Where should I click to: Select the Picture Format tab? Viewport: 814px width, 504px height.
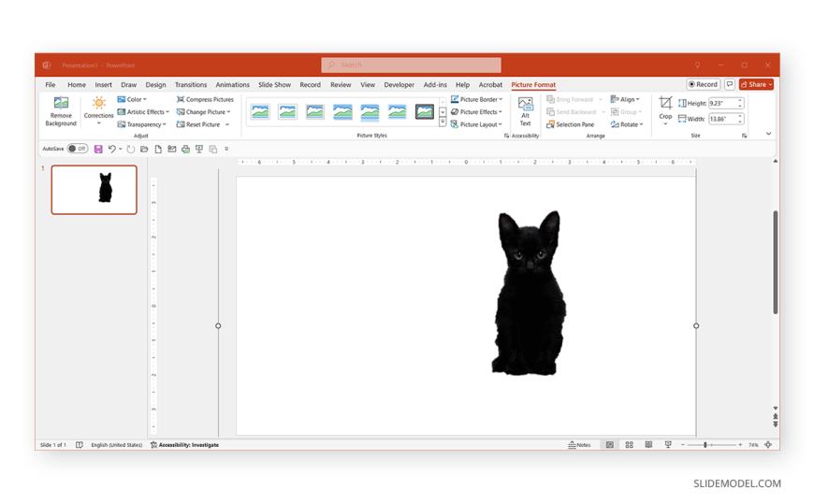[533, 84]
